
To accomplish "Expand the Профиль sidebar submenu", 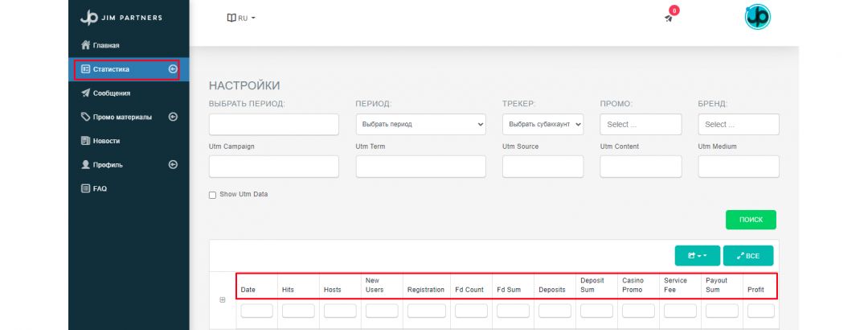I will click(173, 164).
